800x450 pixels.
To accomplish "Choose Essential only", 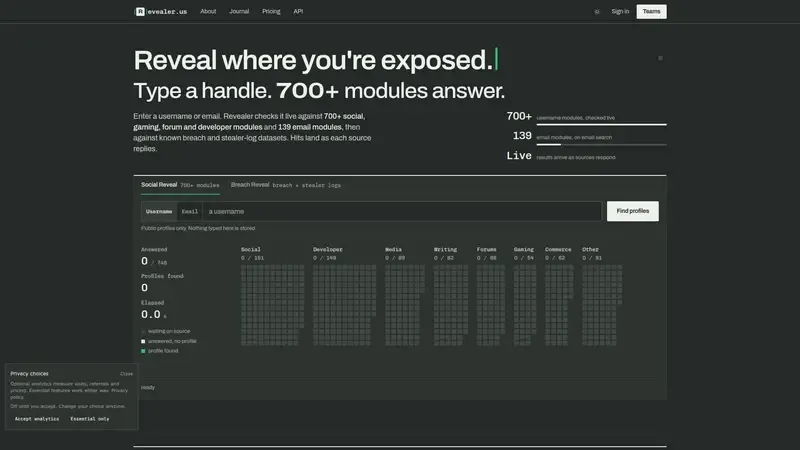I will 90,419.
